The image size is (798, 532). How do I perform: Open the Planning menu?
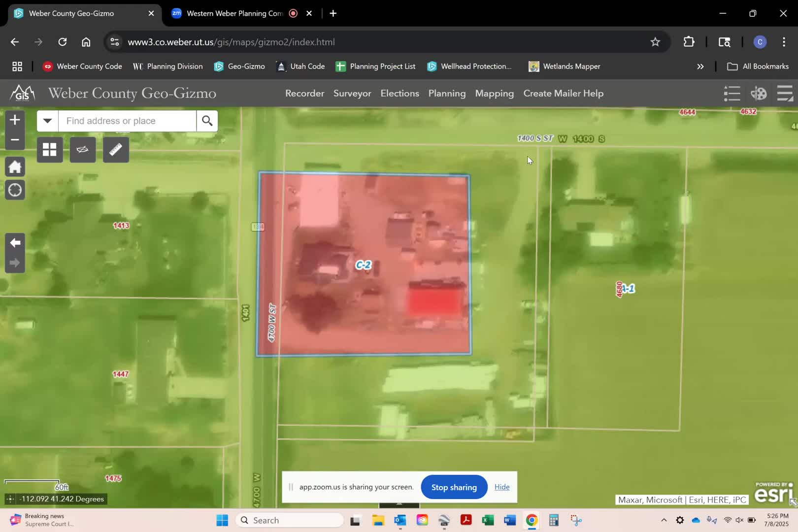[447, 93]
